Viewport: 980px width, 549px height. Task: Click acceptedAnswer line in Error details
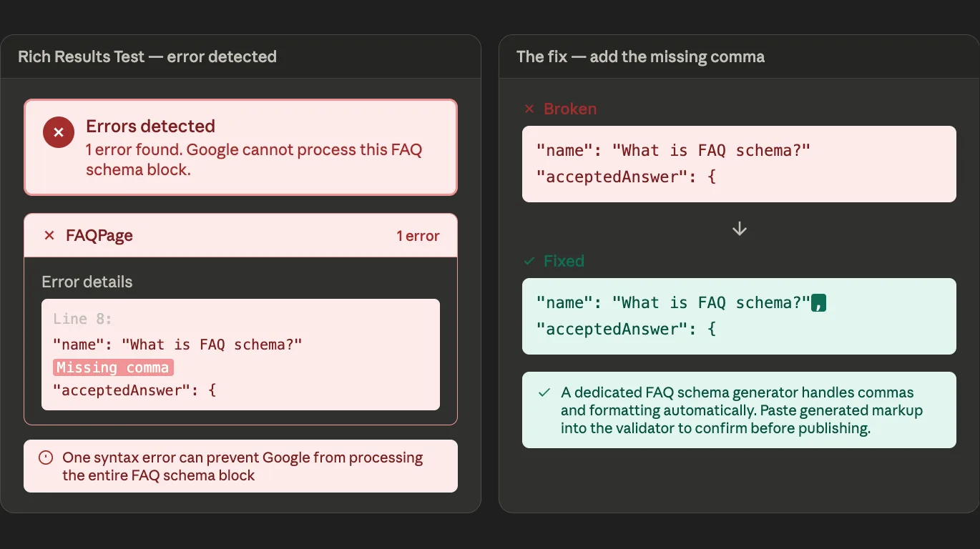coord(134,390)
